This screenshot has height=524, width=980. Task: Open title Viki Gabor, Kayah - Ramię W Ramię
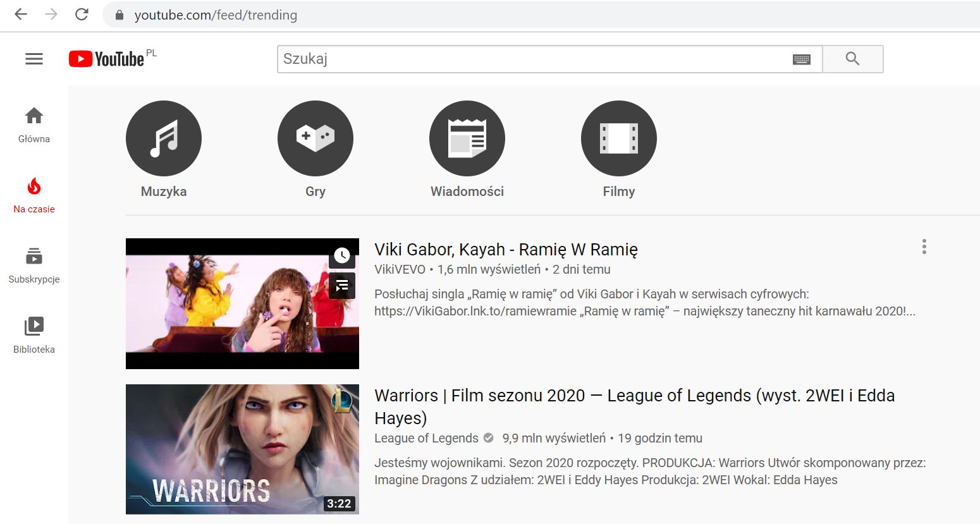click(x=506, y=250)
